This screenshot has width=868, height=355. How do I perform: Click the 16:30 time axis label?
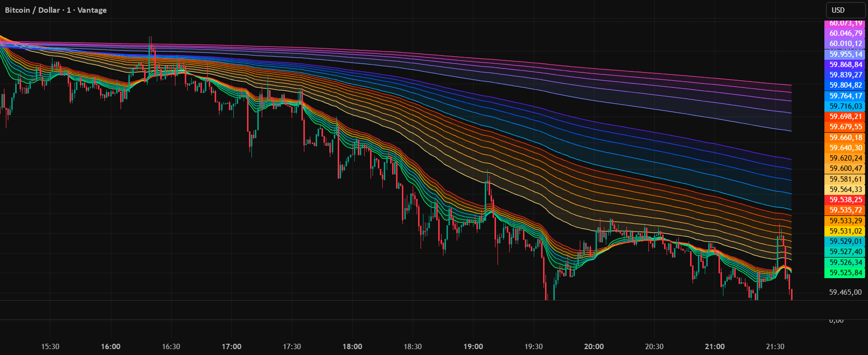171,347
